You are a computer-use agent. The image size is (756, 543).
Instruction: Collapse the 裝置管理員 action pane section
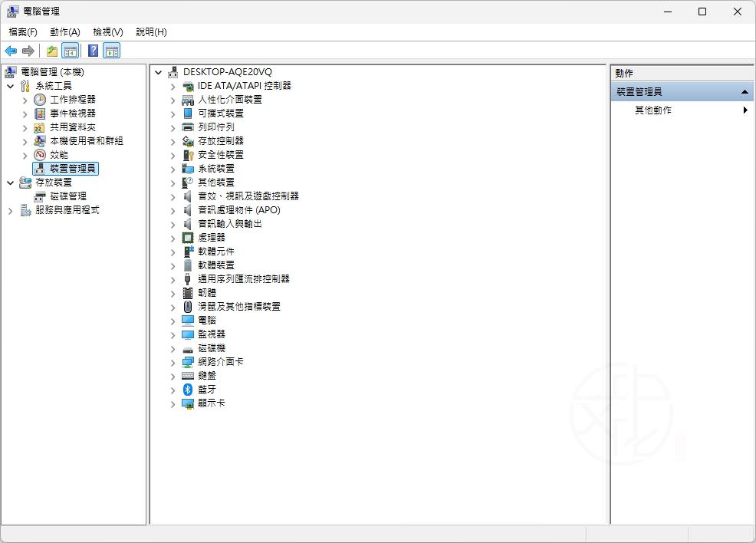(x=743, y=90)
